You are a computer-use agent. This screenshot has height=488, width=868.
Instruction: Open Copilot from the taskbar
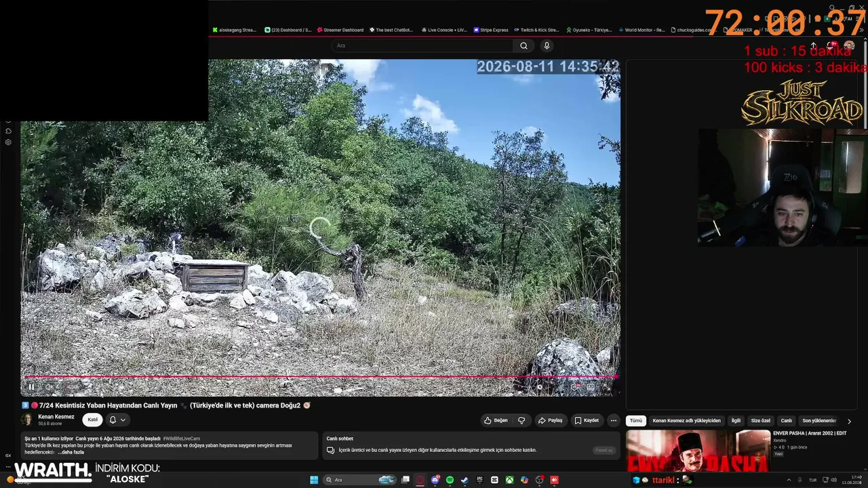point(524,480)
